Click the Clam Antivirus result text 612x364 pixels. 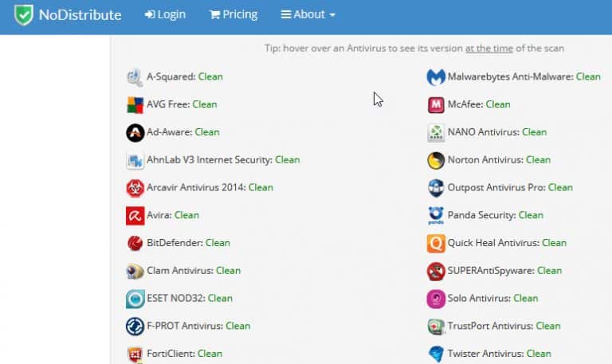194,270
